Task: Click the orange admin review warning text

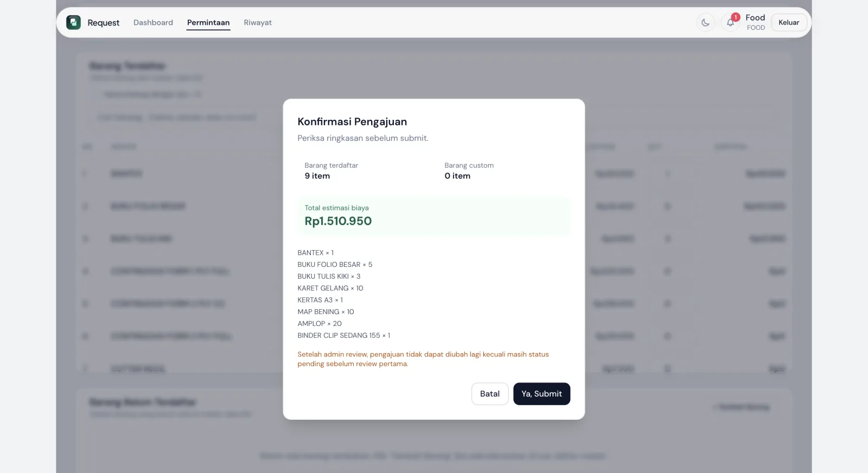Action: [x=423, y=359]
